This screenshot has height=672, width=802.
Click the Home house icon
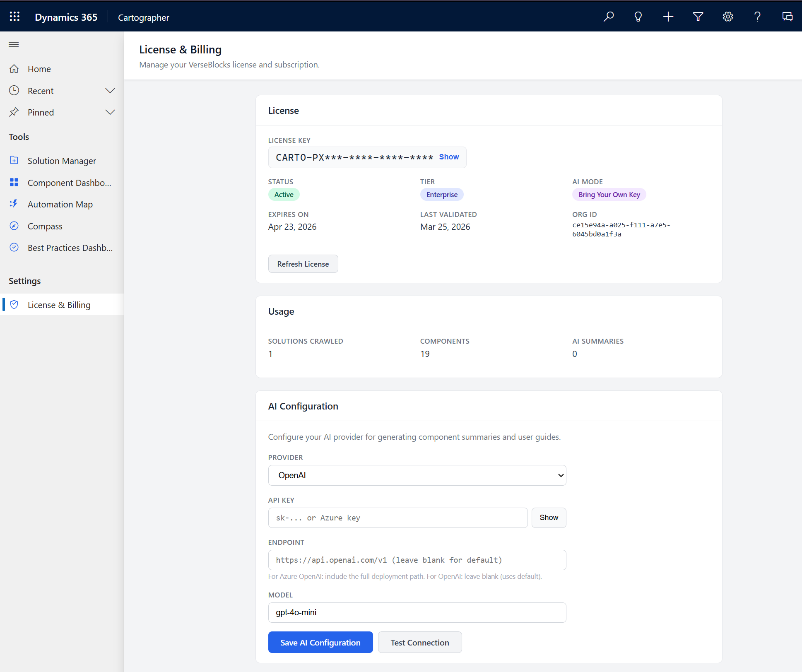click(14, 69)
